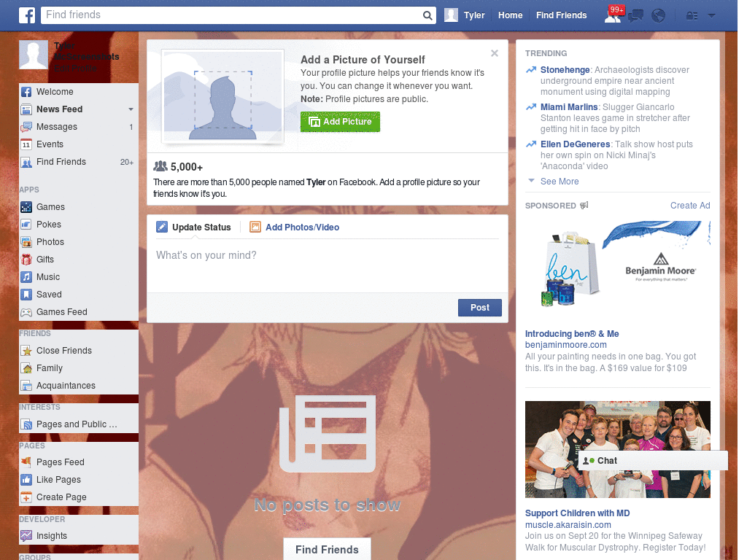
Task: Open Insights chart icon
Action: click(x=26, y=536)
